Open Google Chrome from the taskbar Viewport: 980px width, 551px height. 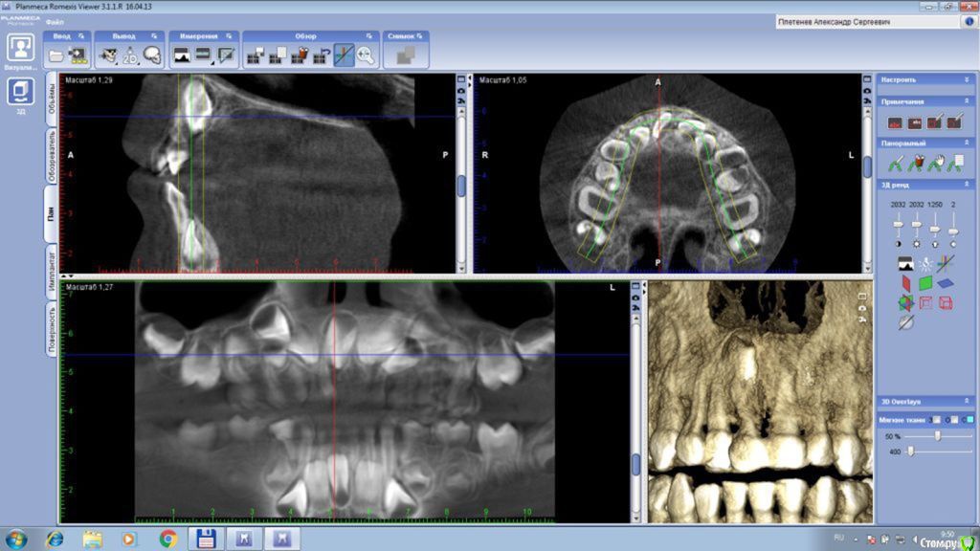[x=167, y=539]
